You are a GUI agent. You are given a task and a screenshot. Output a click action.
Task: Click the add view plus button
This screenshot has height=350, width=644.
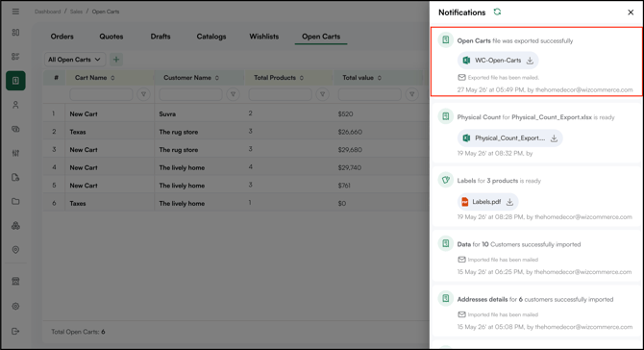(x=116, y=60)
